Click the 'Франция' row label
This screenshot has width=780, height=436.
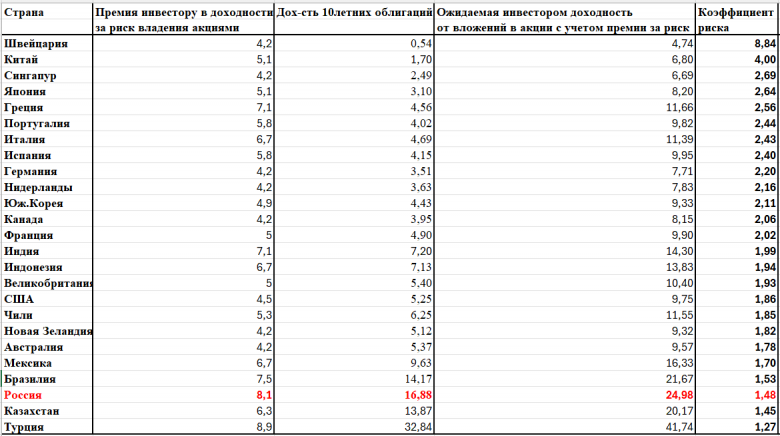[x=28, y=235]
